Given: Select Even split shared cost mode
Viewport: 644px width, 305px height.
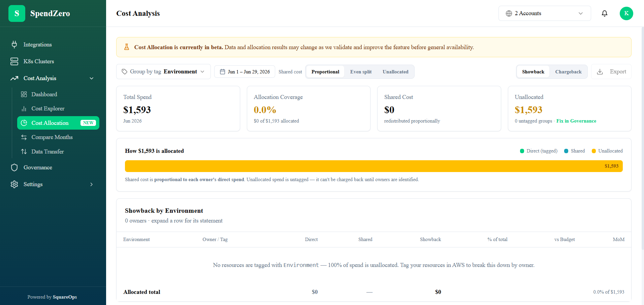Looking at the screenshot, I should click(x=361, y=72).
